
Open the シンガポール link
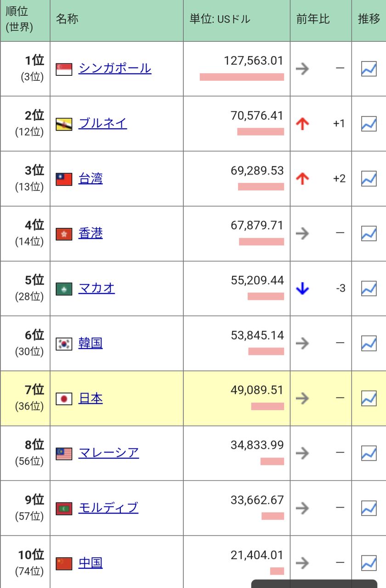tap(115, 68)
